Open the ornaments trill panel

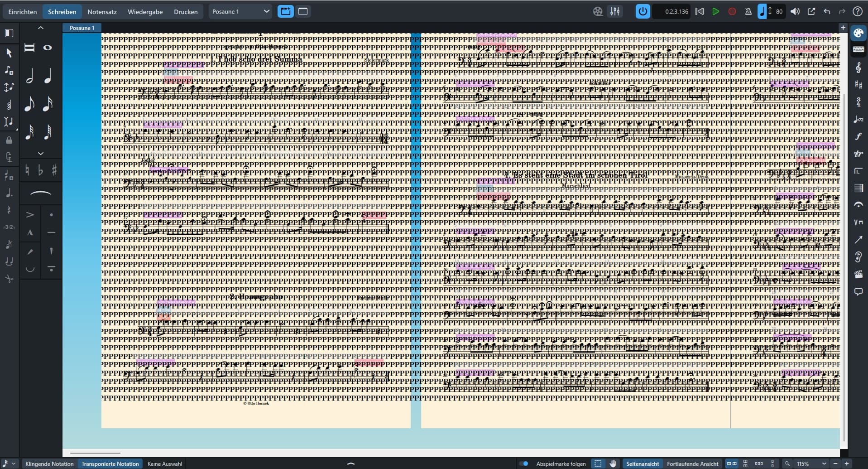[858, 154]
